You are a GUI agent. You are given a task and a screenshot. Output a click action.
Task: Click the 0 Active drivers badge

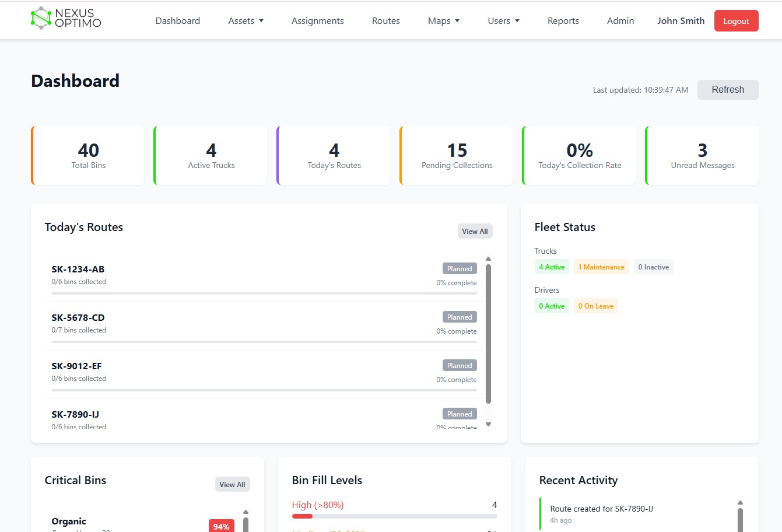point(552,306)
